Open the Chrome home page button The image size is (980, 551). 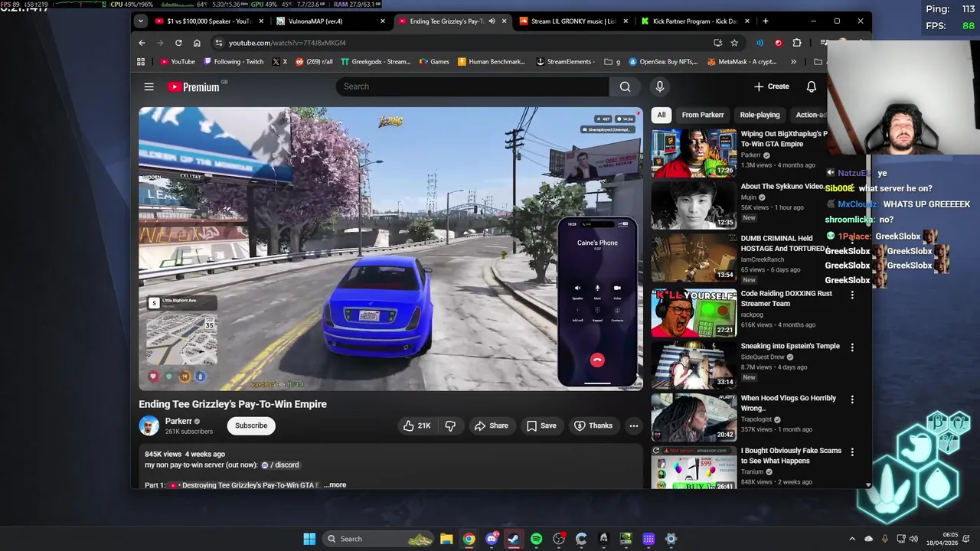pos(197,43)
